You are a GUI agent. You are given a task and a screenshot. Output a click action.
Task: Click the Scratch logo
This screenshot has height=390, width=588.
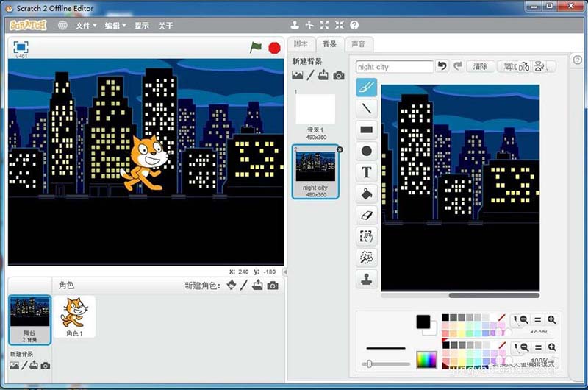click(x=28, y=25)
